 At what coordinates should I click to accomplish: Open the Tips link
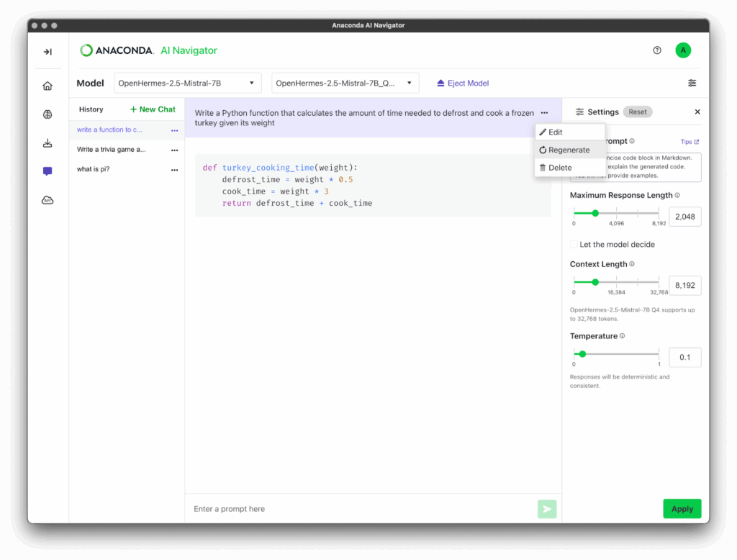click(x=689, y=142)
